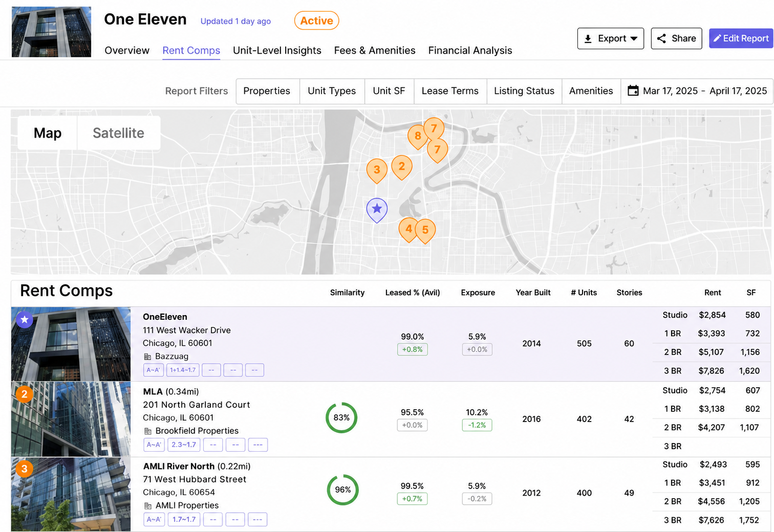Open the Unit SF filter

pyautogui.click(x=389, y=91)
